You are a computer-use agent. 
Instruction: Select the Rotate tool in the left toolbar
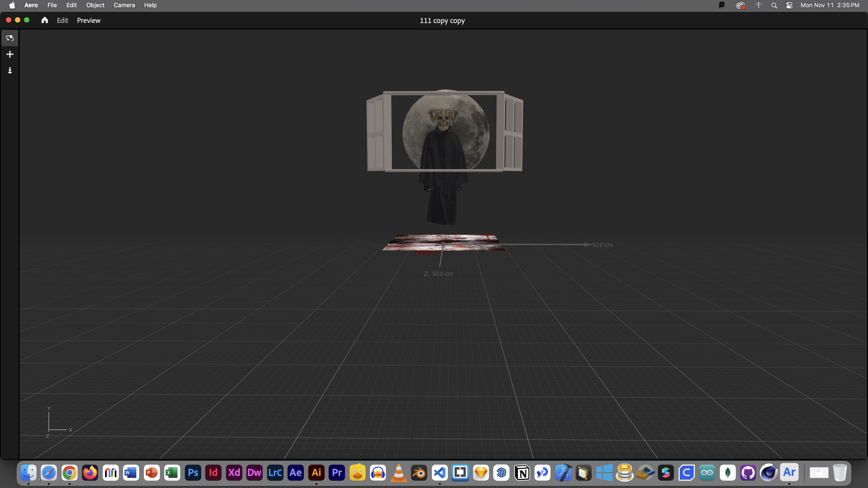(x=9, y=38)
